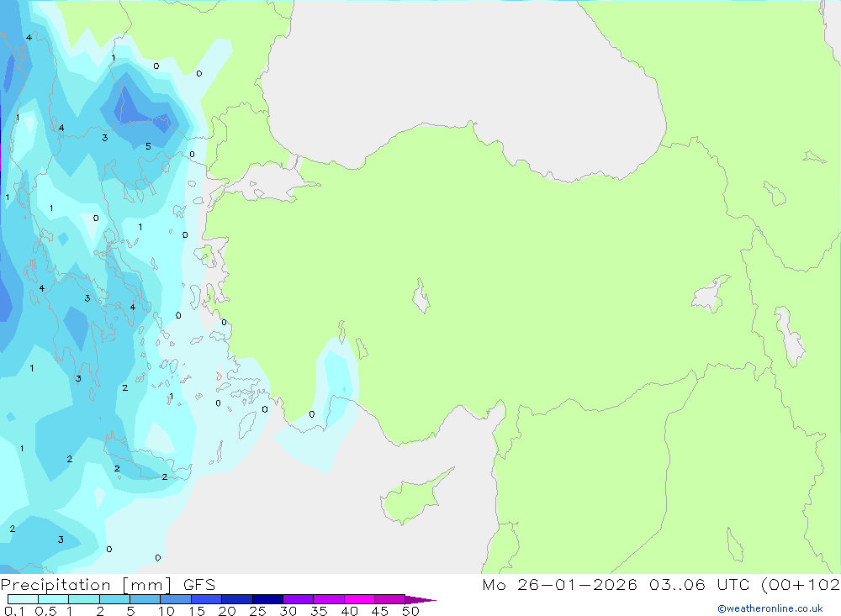Screen dimensions: 841x616
Task: Click the 1–2 mm legend color swatch
Action: [x=84, y=599]
